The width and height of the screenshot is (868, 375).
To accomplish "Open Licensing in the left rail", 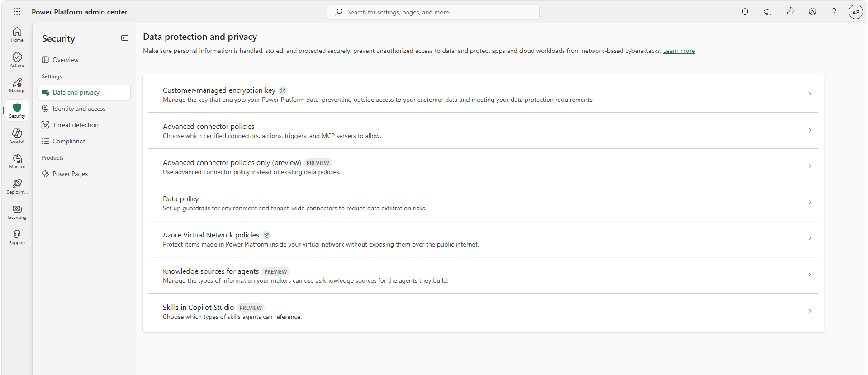I will [x=17, y=212].
